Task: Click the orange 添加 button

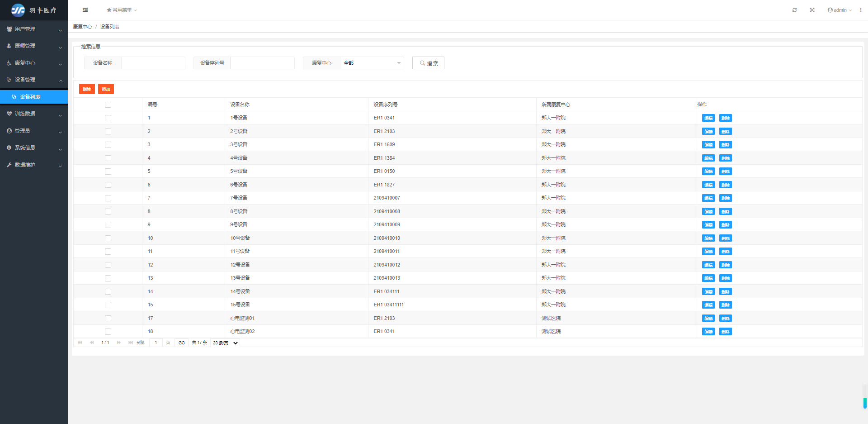Action: [106, 89]
